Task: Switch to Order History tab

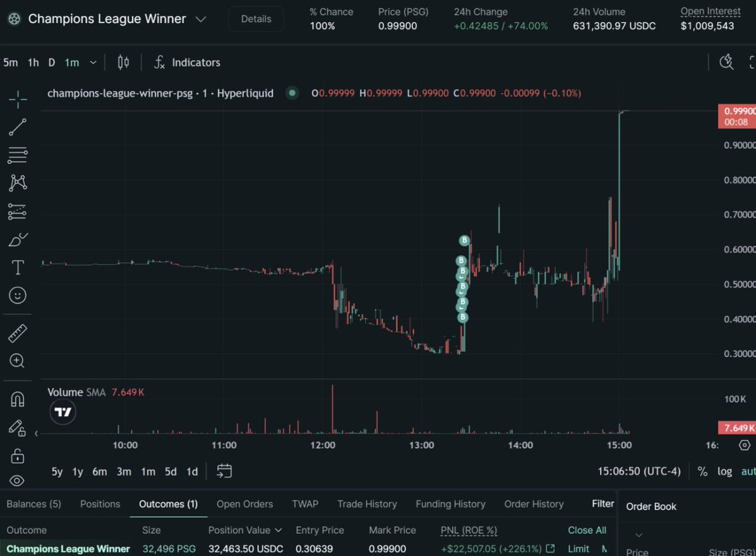Action: point(534,504)
